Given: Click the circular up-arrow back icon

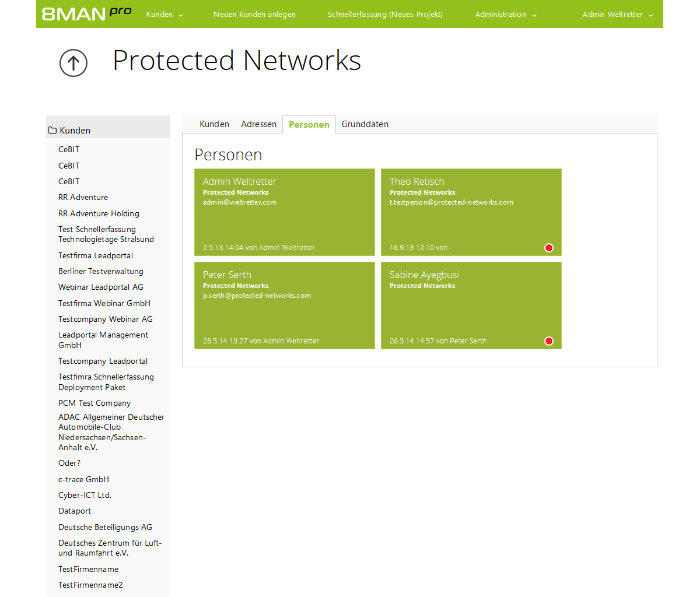Looking at the screenshot, I should (73, 63).
